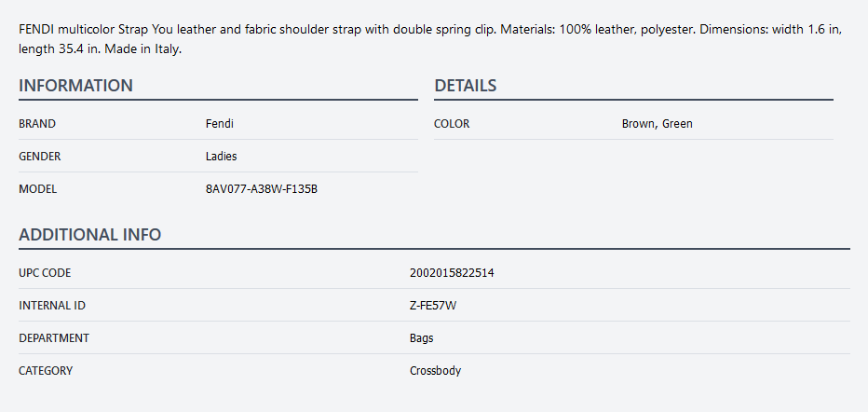The height and width of the screenshot is (412, 868).
Task: Click the ADDITIONAL INFO section heading
Action: coord(89,235)
